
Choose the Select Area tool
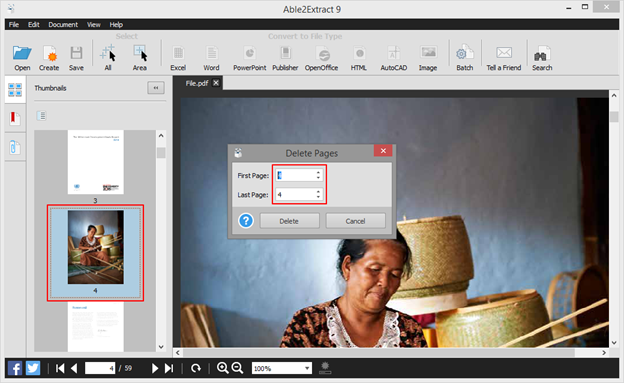coord(140,53)
